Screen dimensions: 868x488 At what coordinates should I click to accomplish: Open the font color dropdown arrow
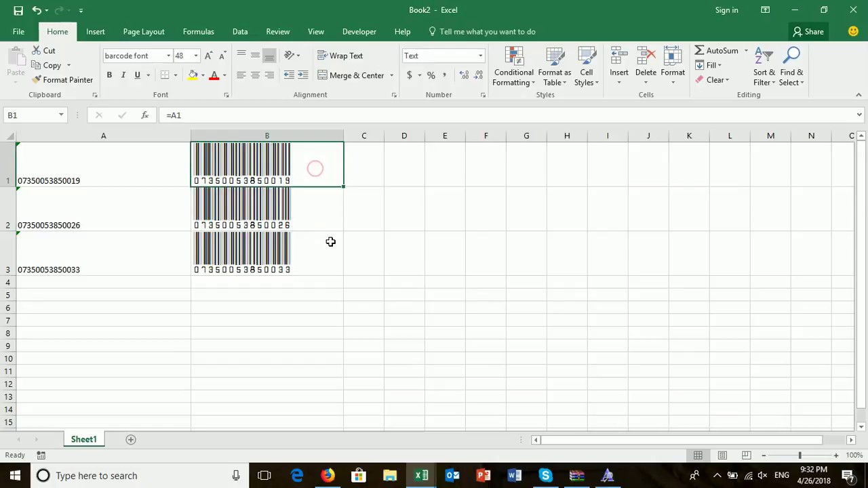(224, 75)
